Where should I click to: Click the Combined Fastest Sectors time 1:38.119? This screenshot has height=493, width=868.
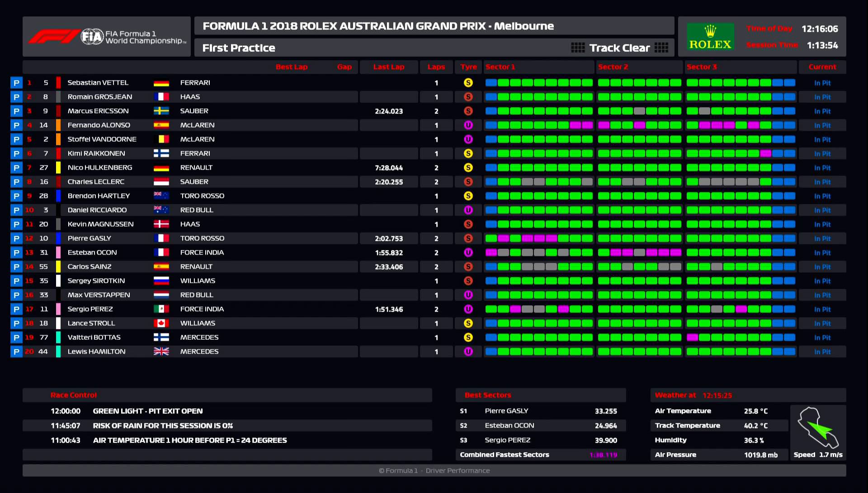tap(604, 455)
